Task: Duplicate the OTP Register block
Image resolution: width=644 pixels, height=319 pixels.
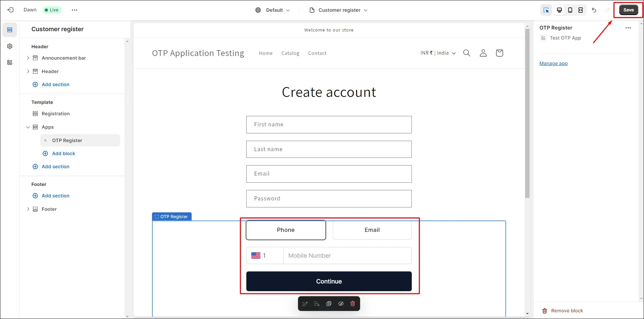Action: (329, 304)
